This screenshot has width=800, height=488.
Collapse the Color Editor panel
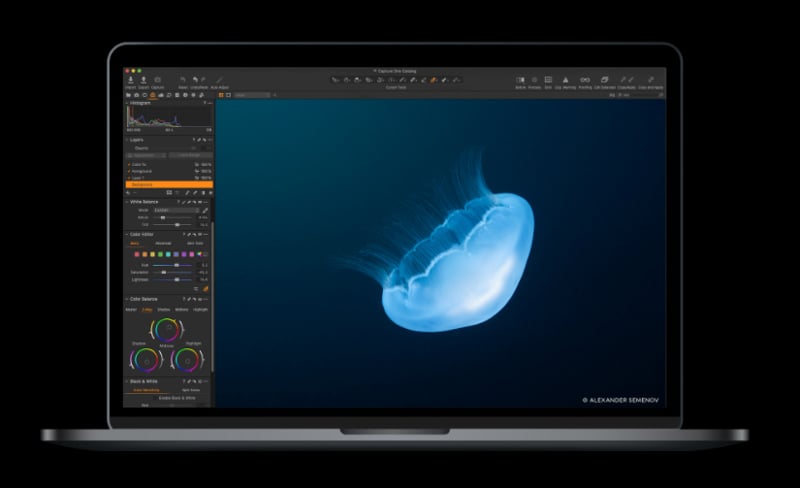[127, 234]
